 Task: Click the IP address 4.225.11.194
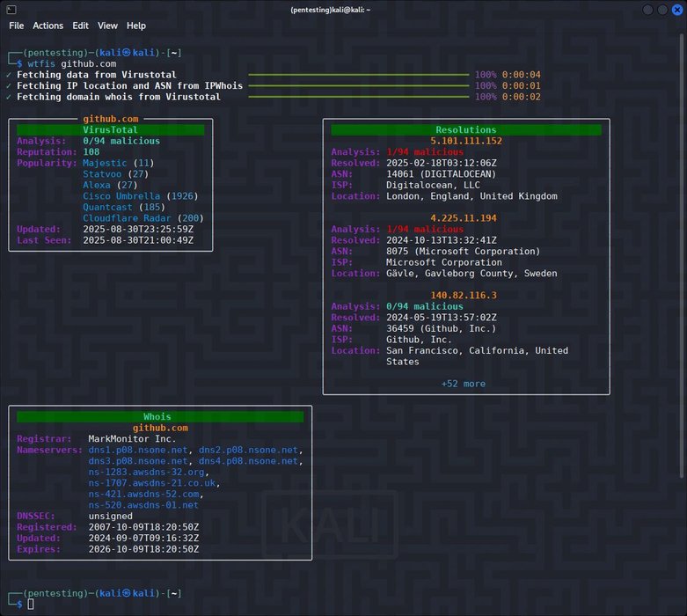pyautogui.click(x=464, y=218)
